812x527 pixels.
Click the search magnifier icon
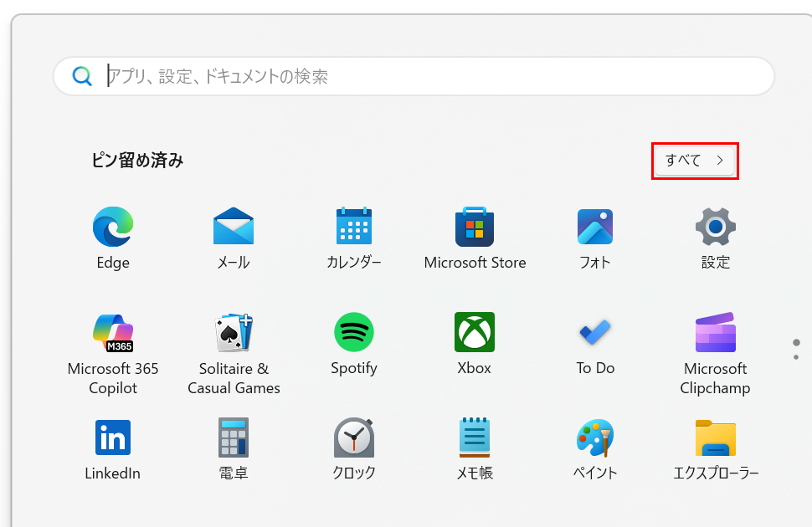(x=82, y=76)
